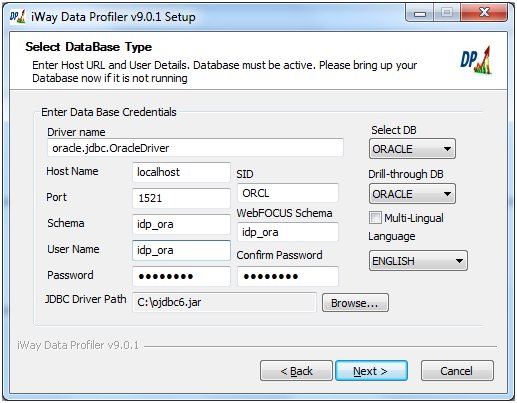This screenshot has height=403, width=517.
Task: Close the setup window
Action: coord(484,13)
